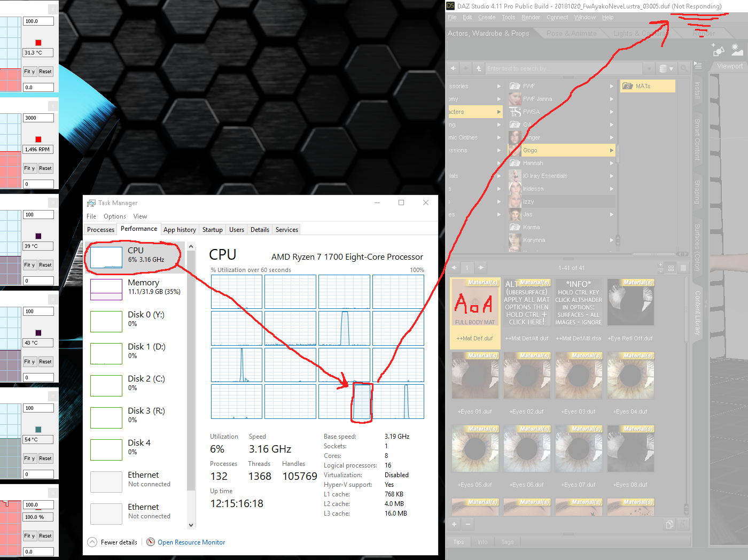Expand the Jas folder arrow

[611, 214]
